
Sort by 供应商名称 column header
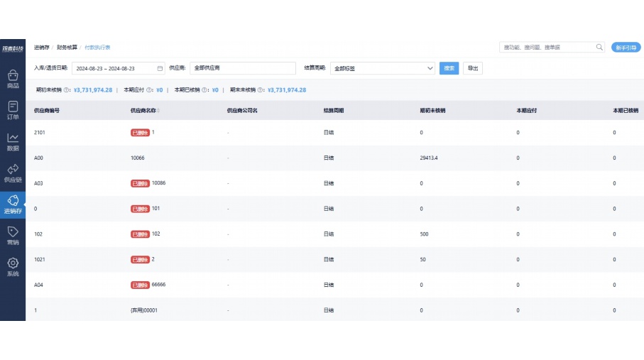tap(146, 111)
